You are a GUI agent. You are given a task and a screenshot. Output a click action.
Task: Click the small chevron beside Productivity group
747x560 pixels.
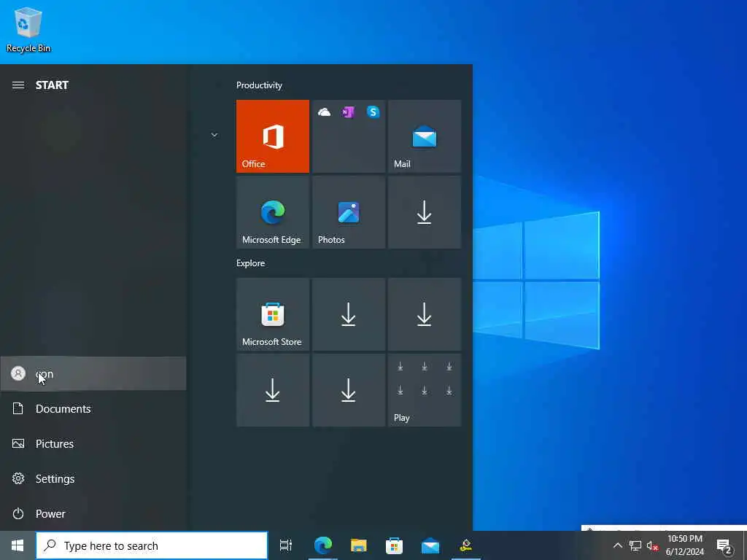pyautogui.click(x=214, y=135)
